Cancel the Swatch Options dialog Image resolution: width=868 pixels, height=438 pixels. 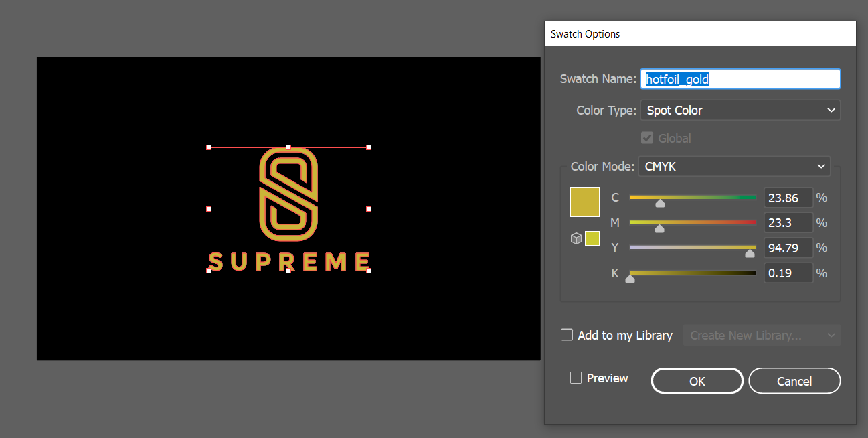point(794,381)
